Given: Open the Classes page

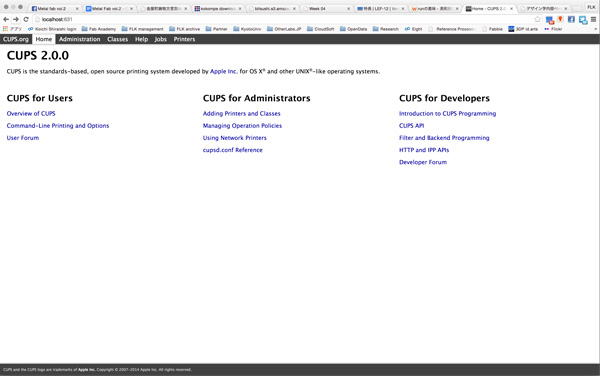Looking at the screenshot, I should point(117,39).
